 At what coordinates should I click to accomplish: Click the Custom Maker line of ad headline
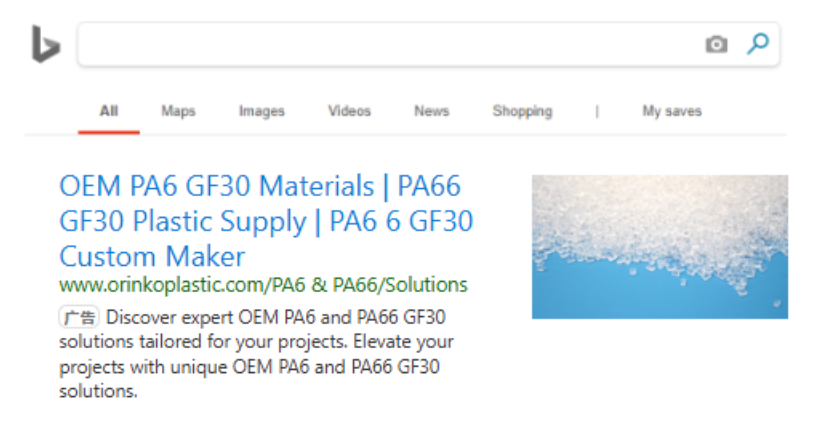[x=152, y=256]
